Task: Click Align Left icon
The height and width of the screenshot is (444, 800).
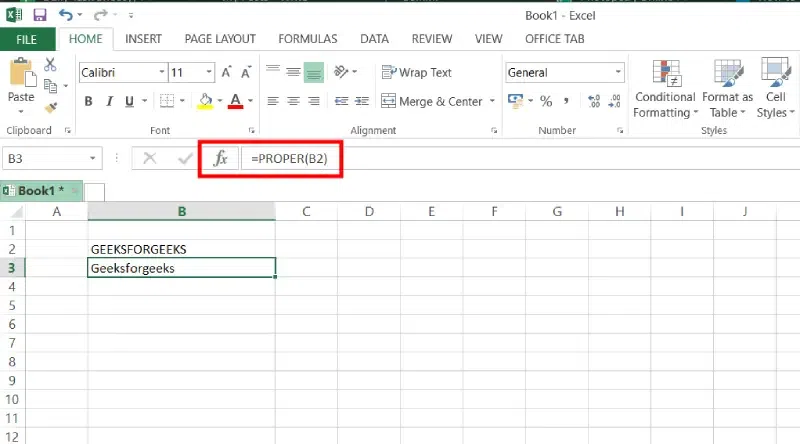Action: pyautogui.click(x=273, y=101)
